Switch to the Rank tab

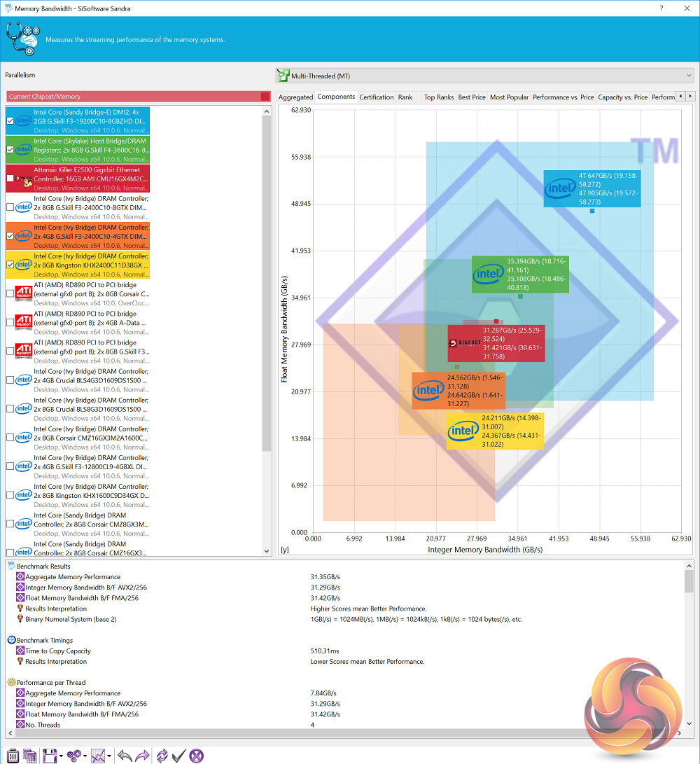[405, 97]
